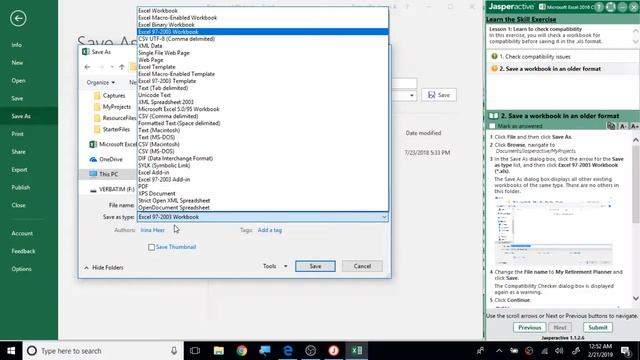Click the Save As dialog back arrow
The image size is (640, 360).
tap(87, 67)
